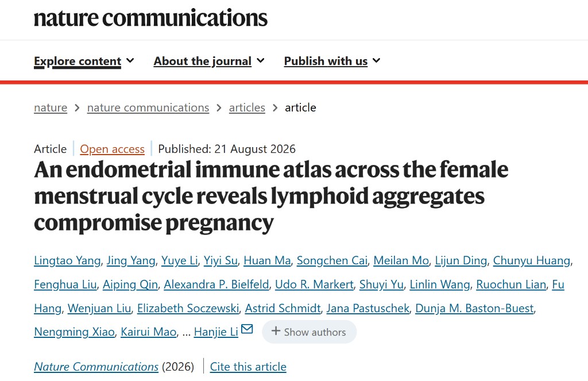Click the plus icon in Show authors

pos(276,330)
